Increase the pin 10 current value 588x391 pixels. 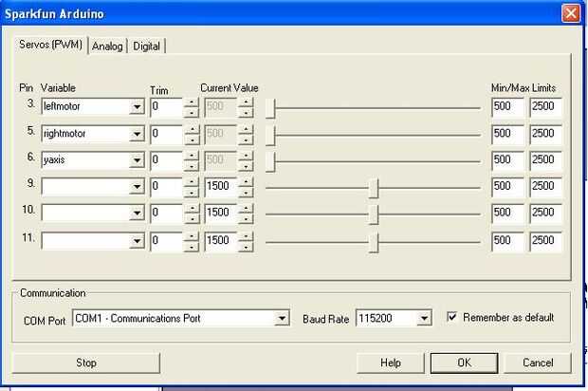coord(246,208)
